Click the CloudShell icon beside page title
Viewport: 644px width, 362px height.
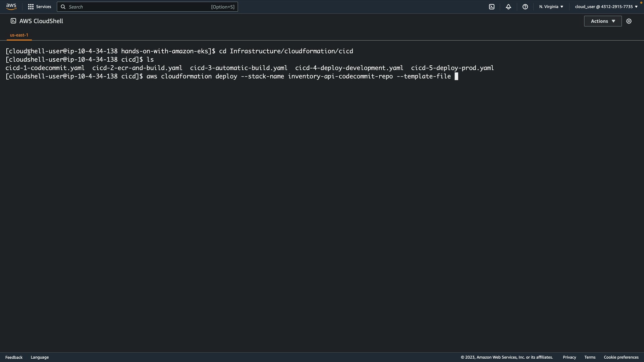click(x=13, y=21)
